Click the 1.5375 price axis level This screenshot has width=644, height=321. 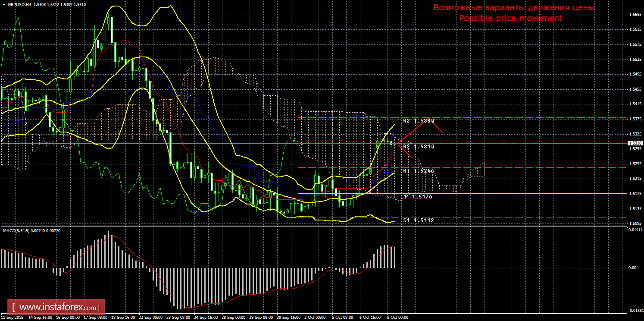point(635,119)
